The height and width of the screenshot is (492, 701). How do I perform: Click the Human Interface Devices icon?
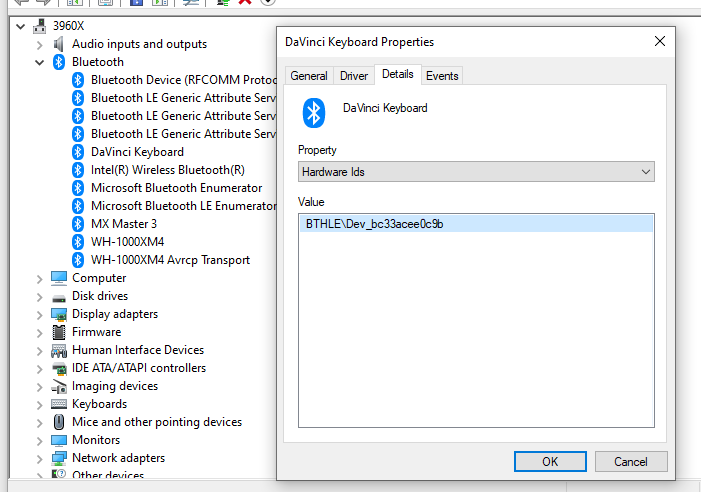tap(59, 351)
